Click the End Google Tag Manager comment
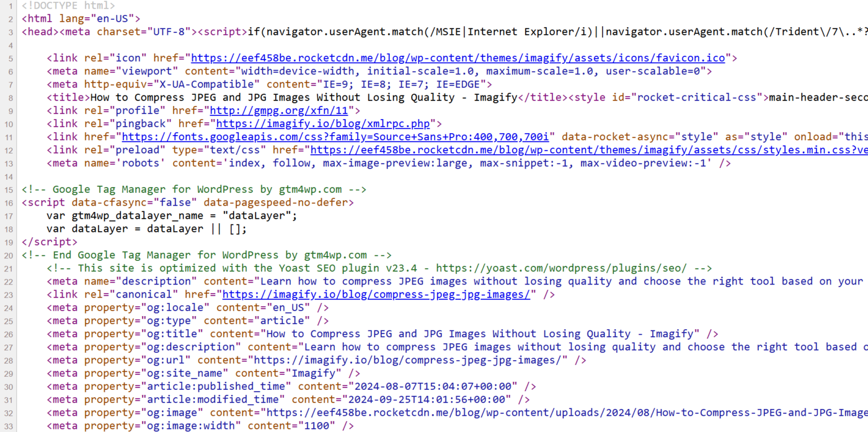Viewport: 868px width, 432px height. pos(206,255)
